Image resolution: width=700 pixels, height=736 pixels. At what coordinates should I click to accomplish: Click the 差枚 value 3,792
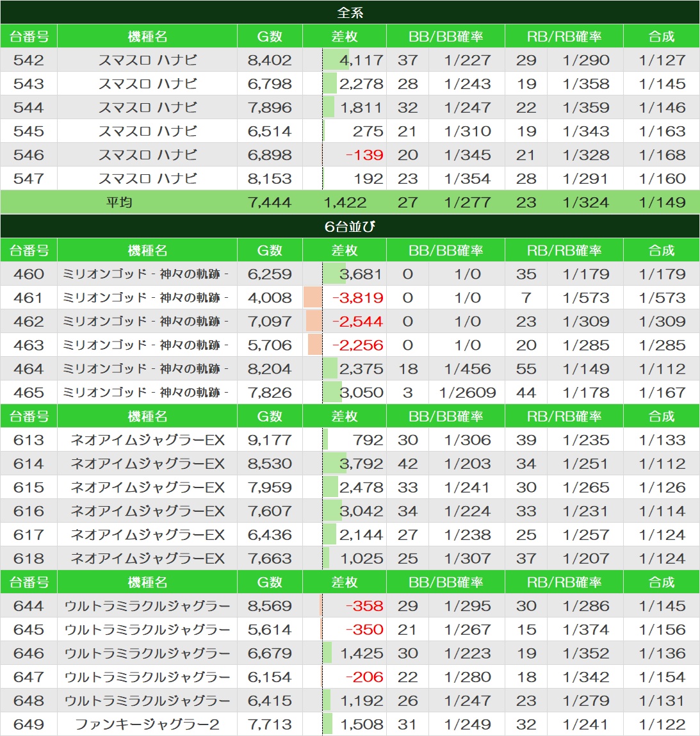[361, 464]
